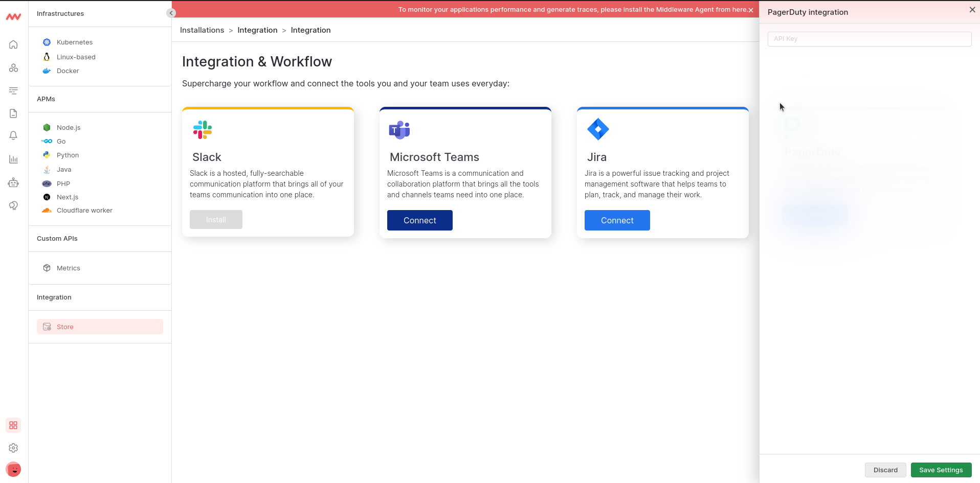Viewport: 980px width, 483px height.
Task: Save PagerDuty integration settings
Action: coord(941,470)
